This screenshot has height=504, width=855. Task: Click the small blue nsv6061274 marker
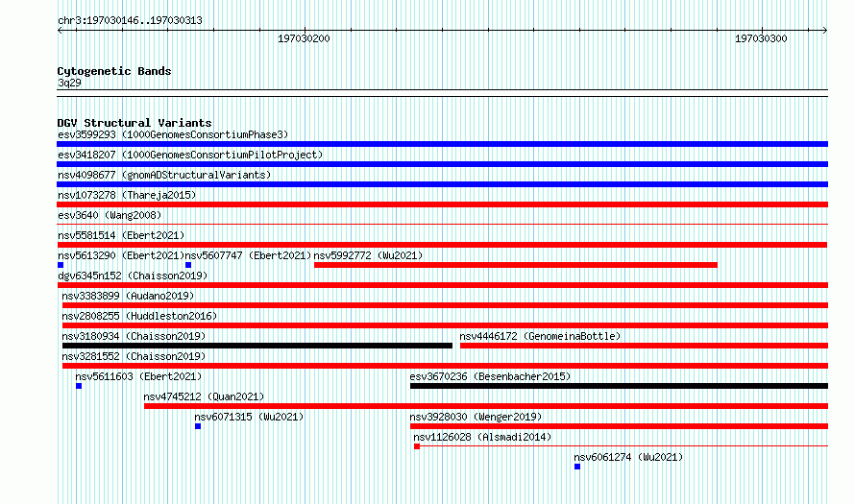(577, 467)
